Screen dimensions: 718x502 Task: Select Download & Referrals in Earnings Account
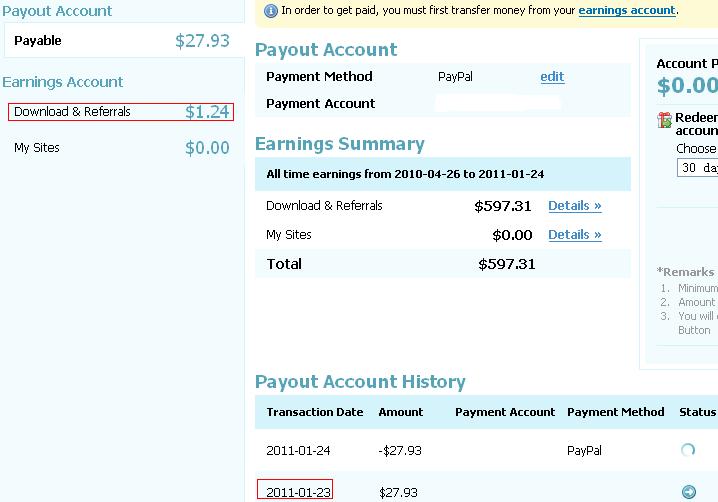[x=121, y=112]
